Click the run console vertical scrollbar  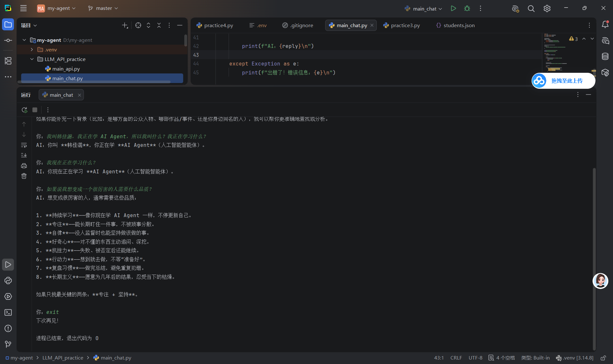coord(594,259)
